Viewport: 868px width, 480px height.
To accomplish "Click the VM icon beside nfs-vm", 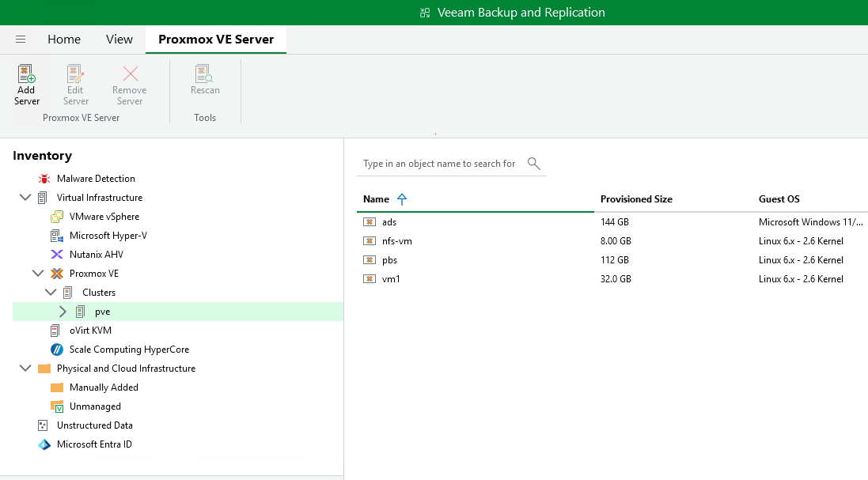I will (370, 241).
